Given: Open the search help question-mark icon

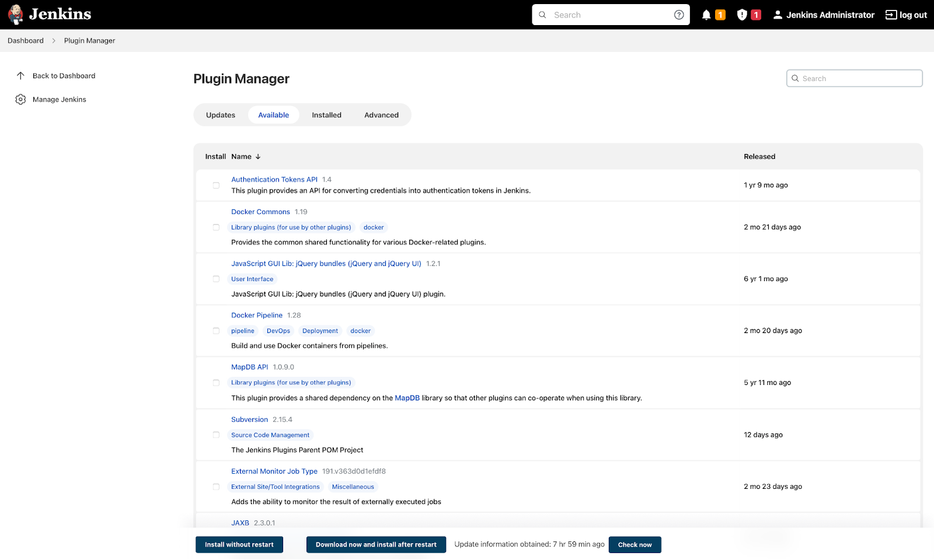Looking at the screenshot, I should 679,15.
